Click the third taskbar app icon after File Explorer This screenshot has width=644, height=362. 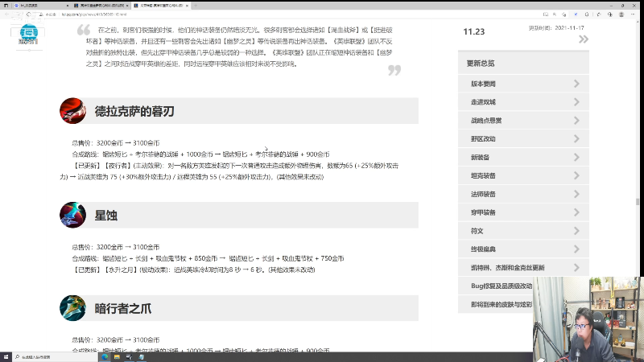click(129, 356)
